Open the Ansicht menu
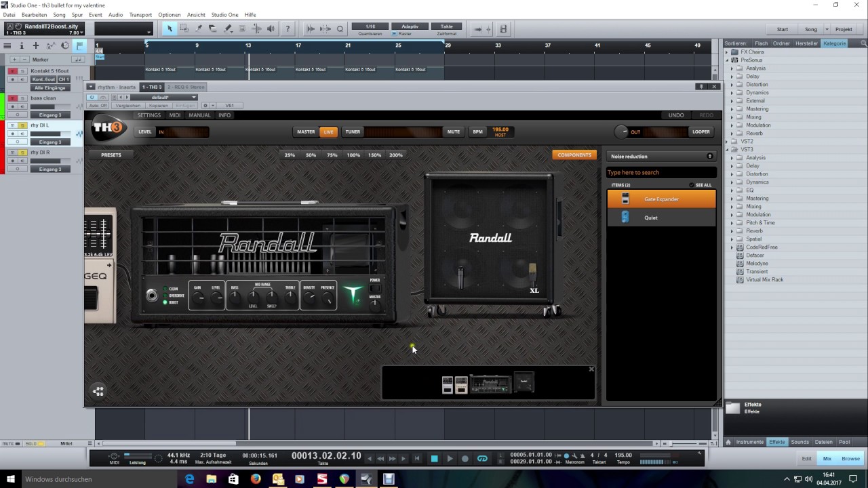The image size is (868, 488). click(x=196, y=15)
